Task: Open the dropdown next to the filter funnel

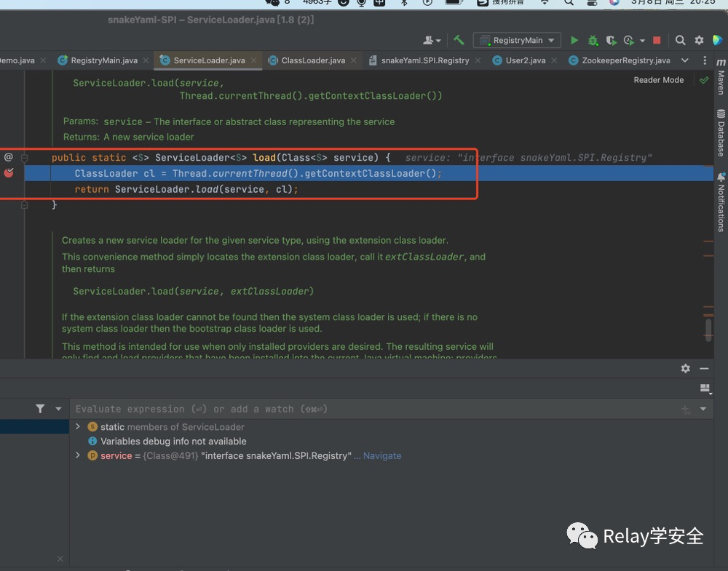Action: [58, 409]
